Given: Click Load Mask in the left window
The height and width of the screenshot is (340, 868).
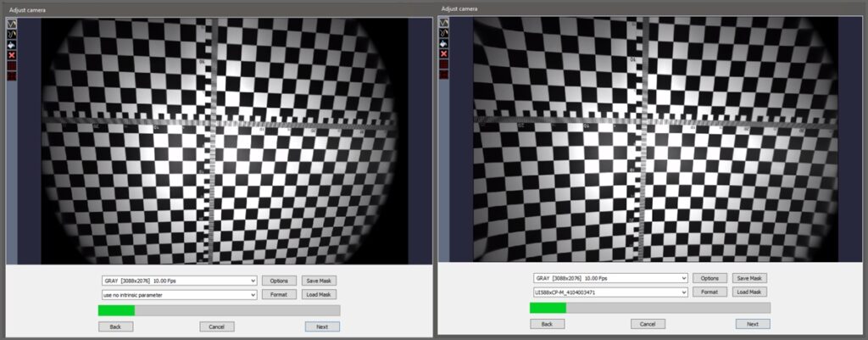Looking at the screenshot, I should click(x=319, y=294).
